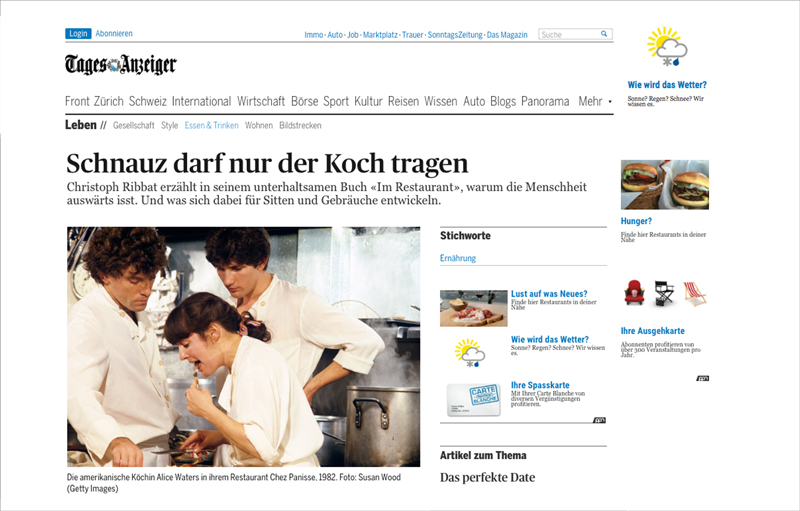Viewport: 800px width, 511px height.
Task: Click the weather icon beside Wie wird das Wetter
Action: click(469, 353)
